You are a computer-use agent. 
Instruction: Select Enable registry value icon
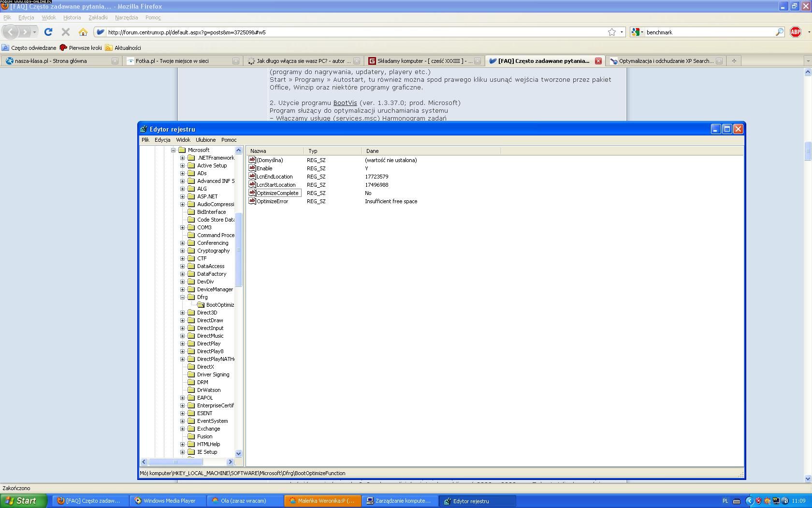[x=252, y=168]
